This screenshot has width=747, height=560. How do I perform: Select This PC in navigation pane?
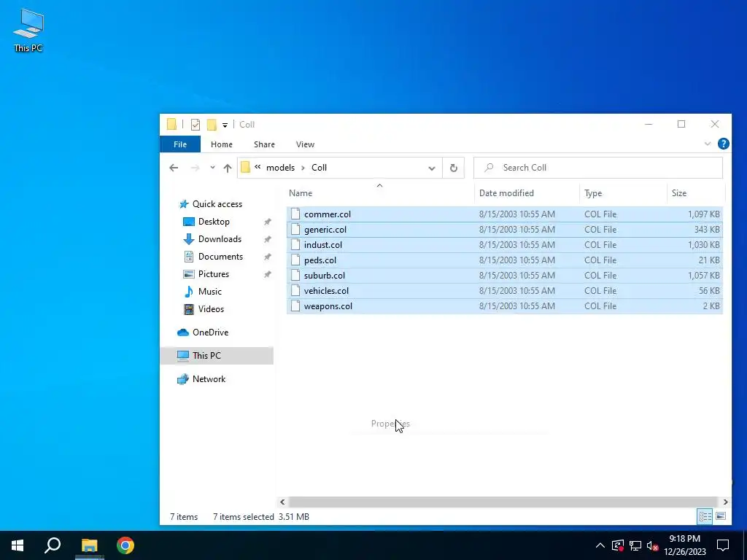[217, 356]
